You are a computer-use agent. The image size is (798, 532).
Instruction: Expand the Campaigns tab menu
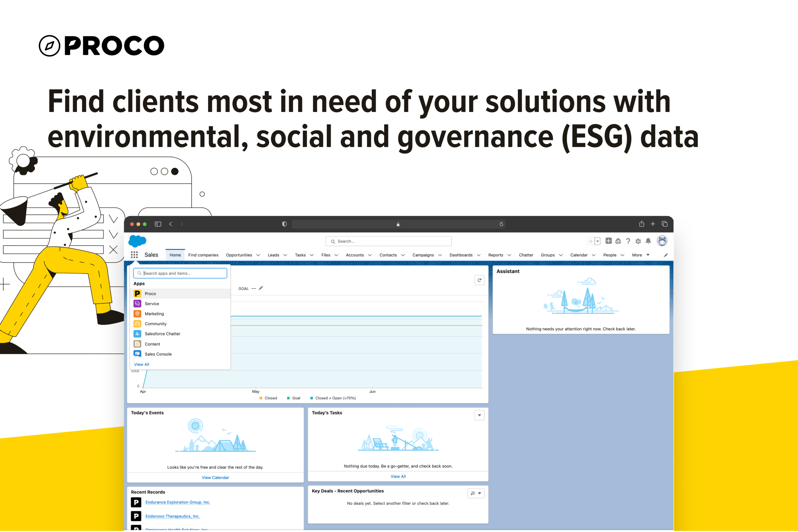click(440, 255)
